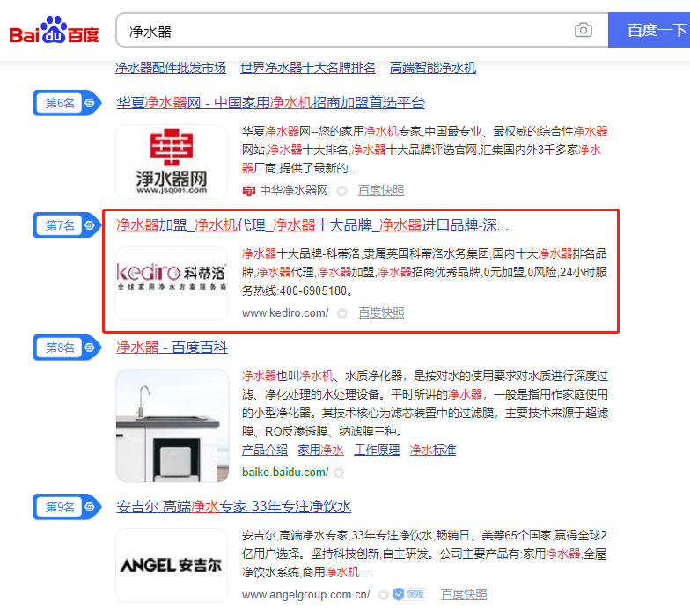Image resolution: width=690 pixels, height=616 pixels.
Task: Click the 保障 shield badge
Action: (410, 595)
